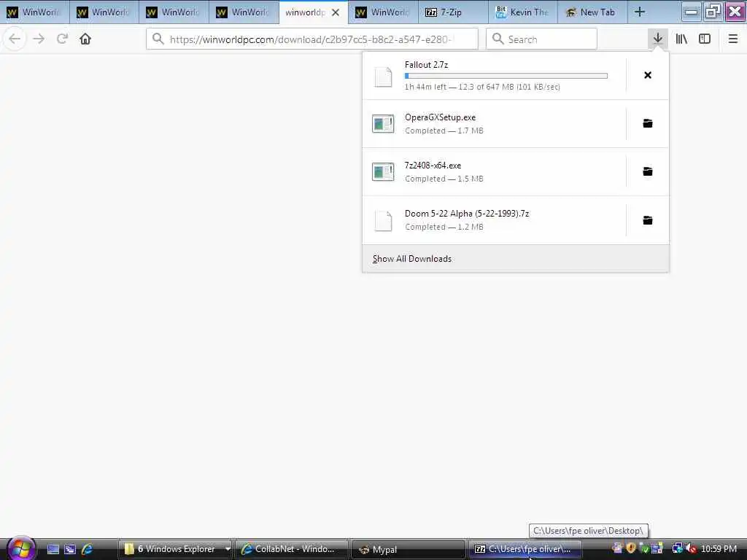
Task: Click the Search field in the toolbar
Action: 541,39
